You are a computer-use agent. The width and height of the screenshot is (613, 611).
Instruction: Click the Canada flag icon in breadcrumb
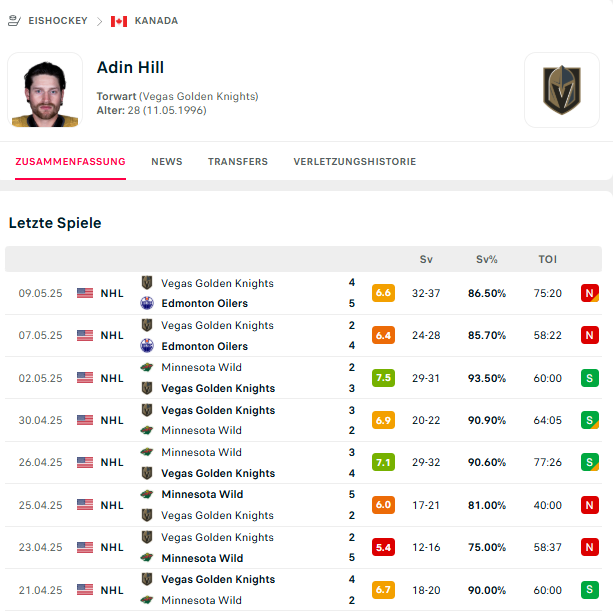click(119, 21)
